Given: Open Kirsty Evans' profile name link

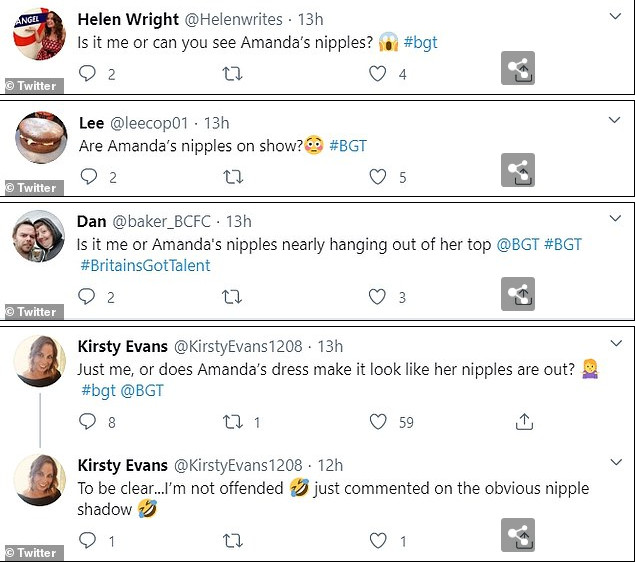Looking at the screenshot, I should pyautogui.click(x=122, y=347).
